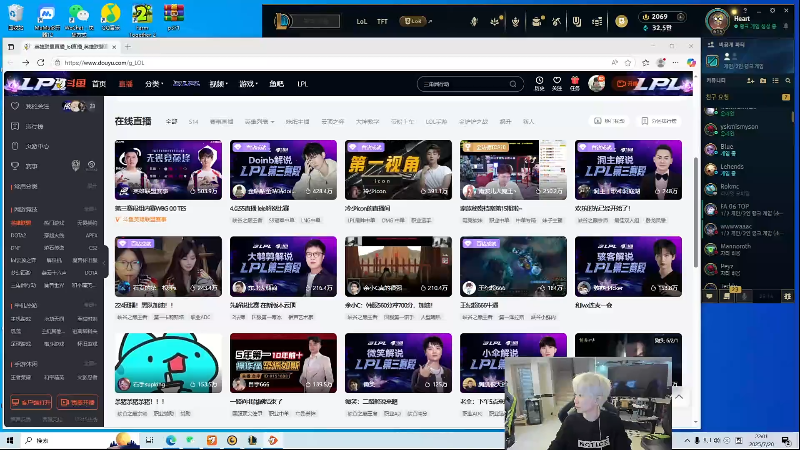Open the 5年第一 10年前十 stream thumbnail
Screen dimensions: 800x450
[x=283, y=363]
